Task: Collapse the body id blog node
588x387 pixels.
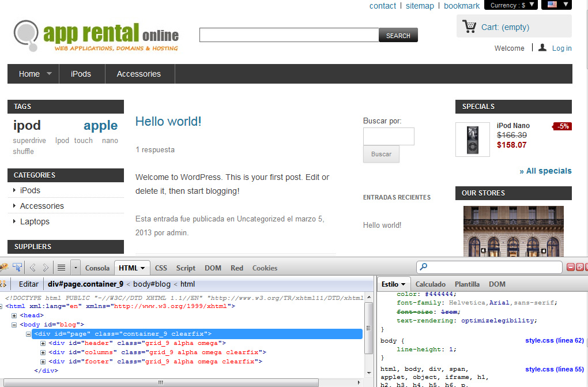Action: pyautogui.click(x=14, y=325)
